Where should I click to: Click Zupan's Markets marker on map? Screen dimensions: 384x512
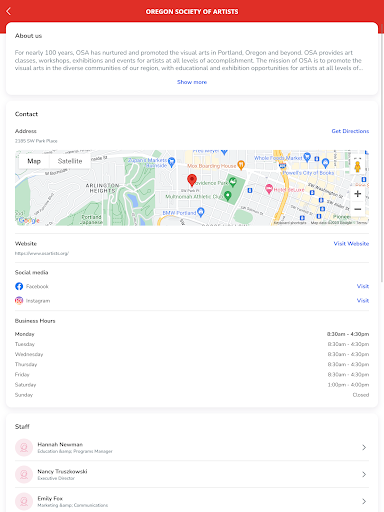[171, 162]
